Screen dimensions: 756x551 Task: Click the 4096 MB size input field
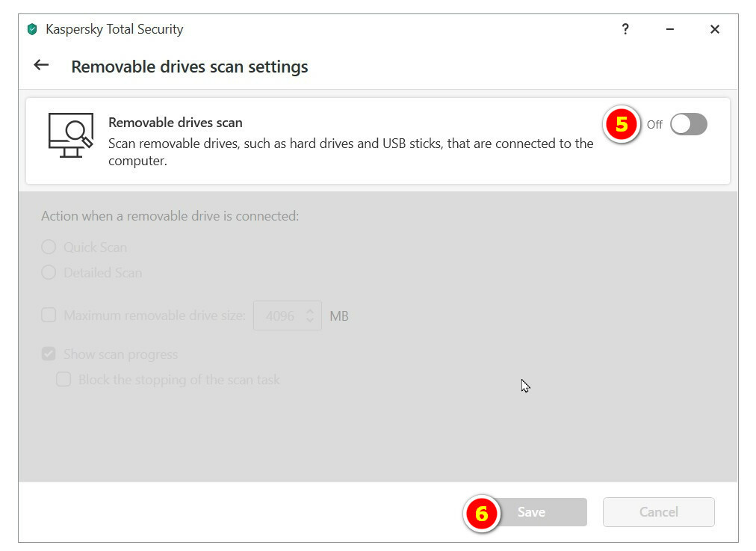pos(280,316)
